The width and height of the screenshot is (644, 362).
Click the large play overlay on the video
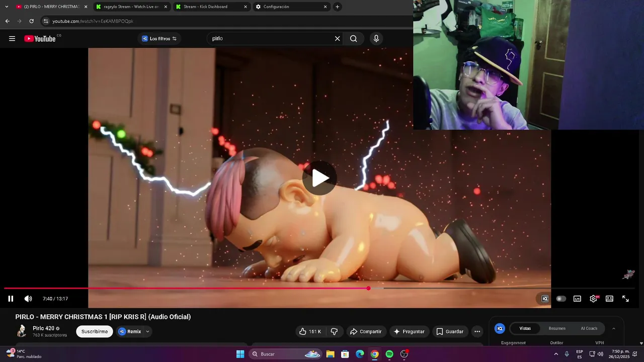(x=319, y=178)
